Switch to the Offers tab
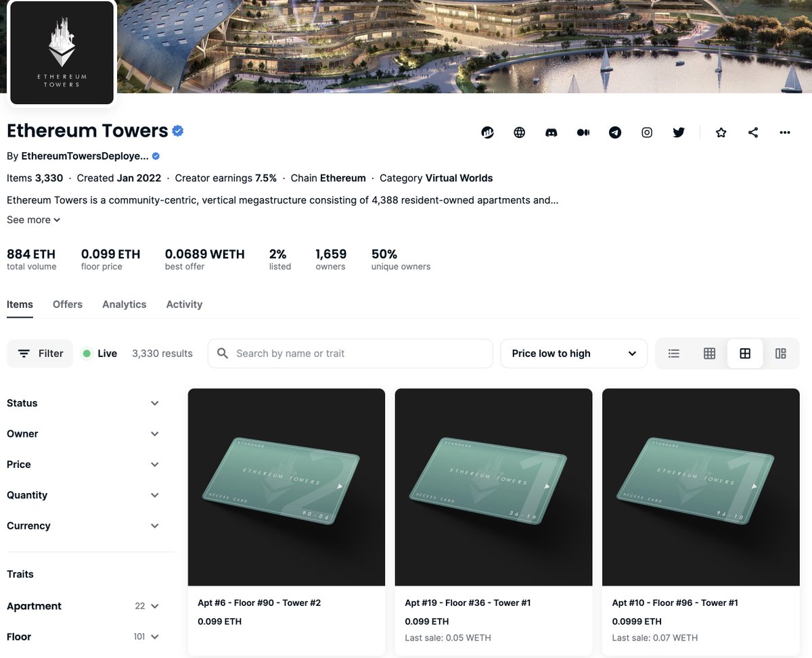The height and width of the screenshot is (658, 812). tap(68, 304)
